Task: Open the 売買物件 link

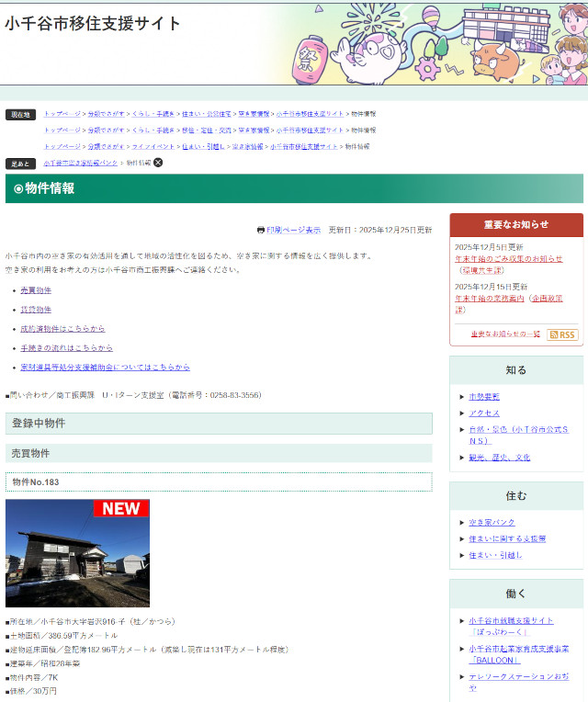Action: [x=36, y=289]
